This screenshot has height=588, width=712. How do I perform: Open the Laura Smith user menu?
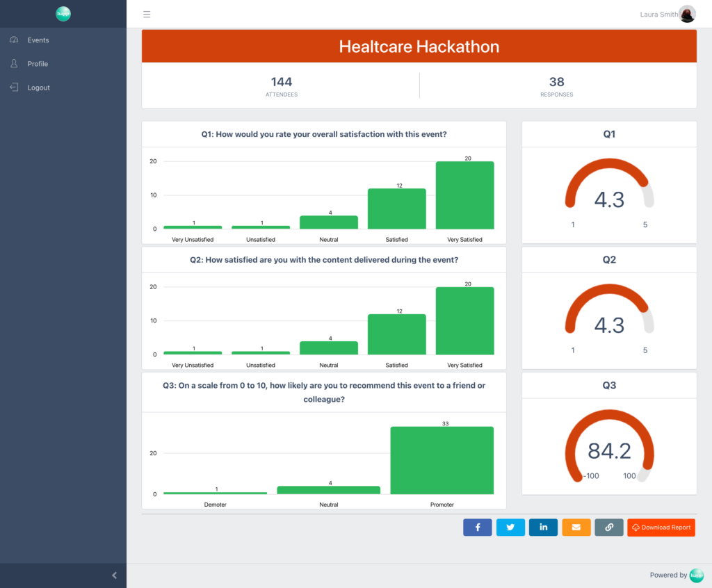tap(658, 14)
